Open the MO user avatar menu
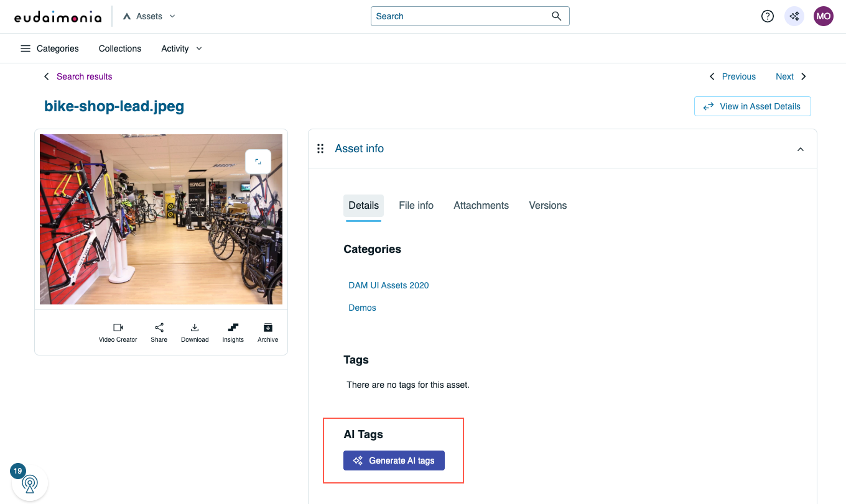This screenshot has height=504, width=846. (x=823, y=16)
